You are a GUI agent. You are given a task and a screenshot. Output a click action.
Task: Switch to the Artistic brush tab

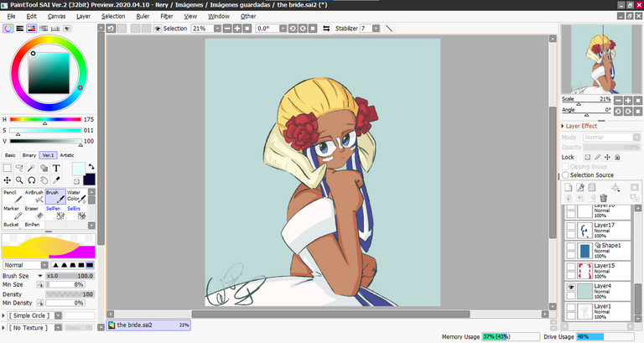[67, 155]
